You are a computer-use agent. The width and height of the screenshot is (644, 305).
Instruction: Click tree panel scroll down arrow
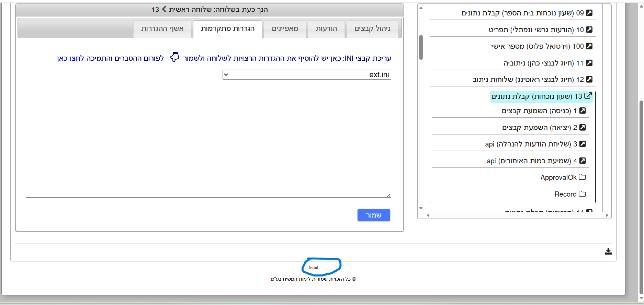pos(421,208)
